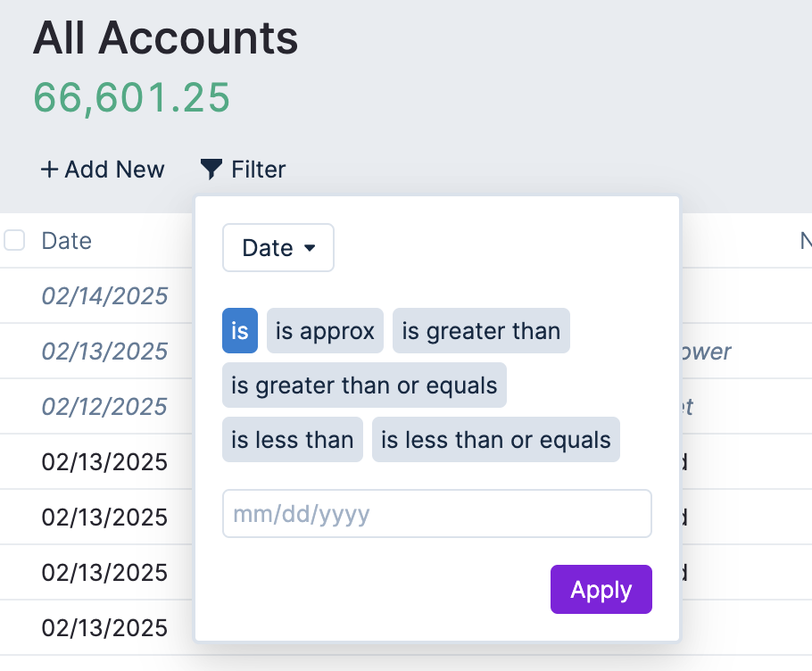Viewport: 812px width, 671px height.
Task: Select "is greater than" operator
Action: click(x=481, y=331)
